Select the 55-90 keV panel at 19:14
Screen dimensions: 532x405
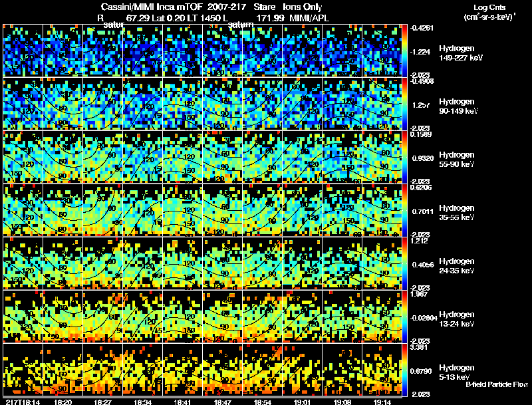(382, 157)
